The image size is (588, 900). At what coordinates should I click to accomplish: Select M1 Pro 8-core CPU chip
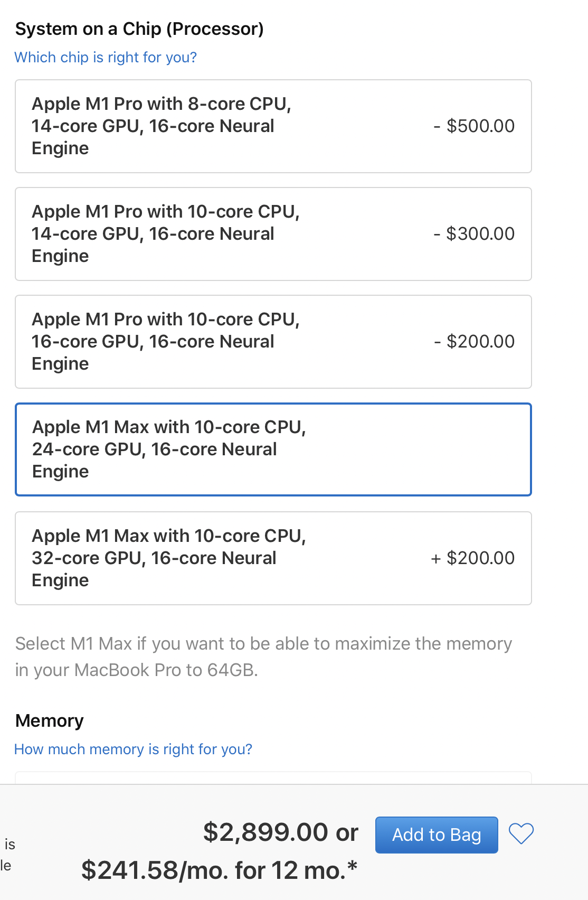click(x=273, y=126)
